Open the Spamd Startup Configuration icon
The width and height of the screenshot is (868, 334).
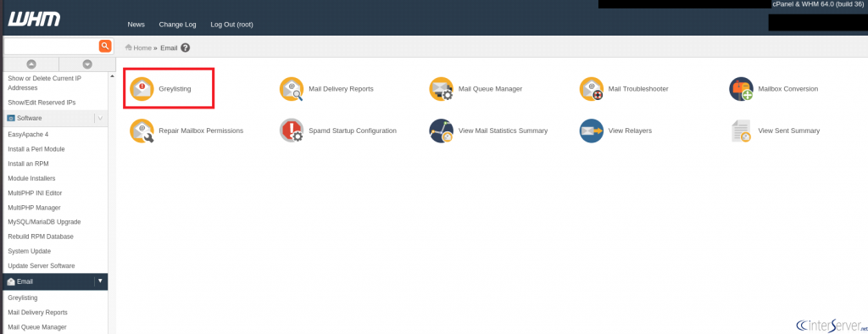coord(292,131)
